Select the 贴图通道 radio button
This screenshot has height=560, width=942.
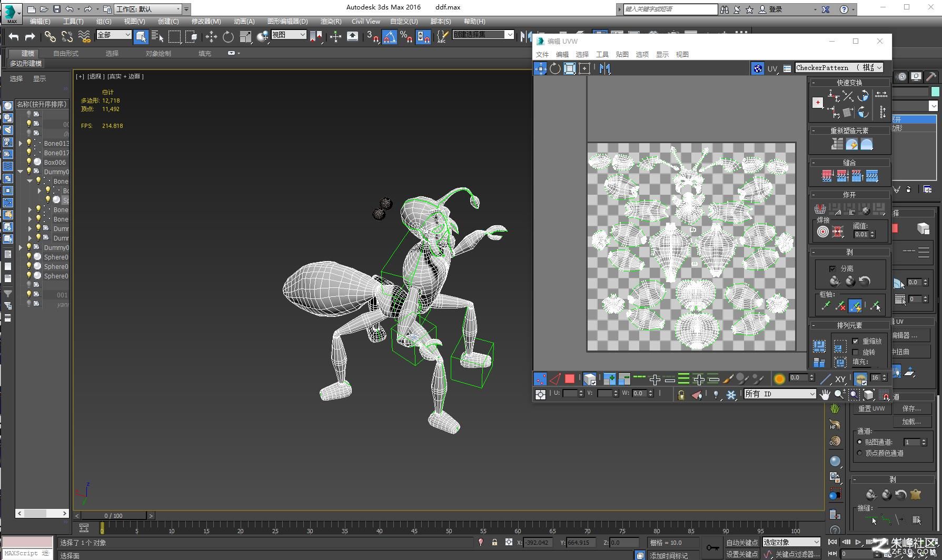pyautogui.click(x=860, y=442)
